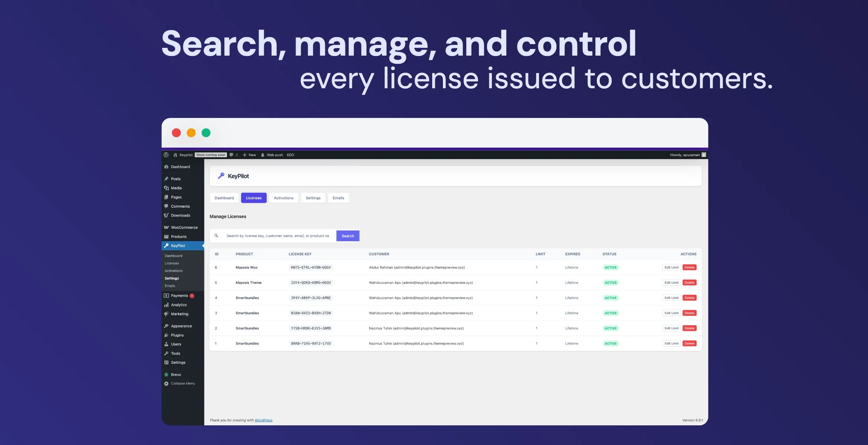
Task: Click the purple Search button
Action: click(348, 236)
